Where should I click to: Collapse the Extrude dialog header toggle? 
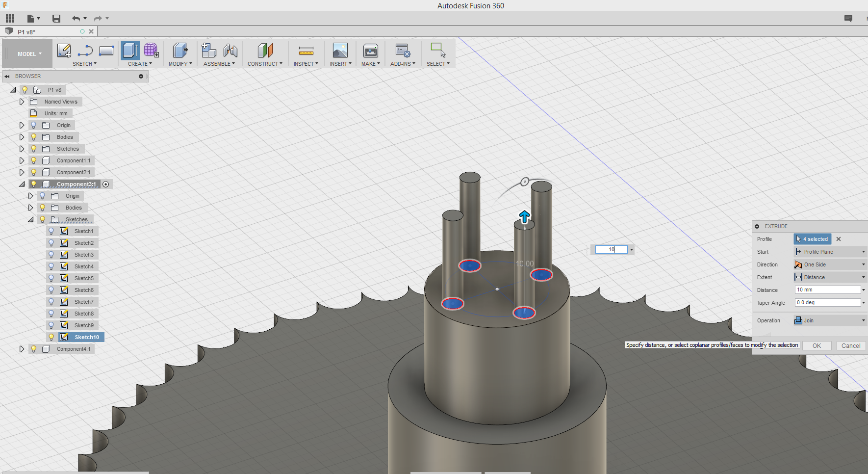(757, 226)
